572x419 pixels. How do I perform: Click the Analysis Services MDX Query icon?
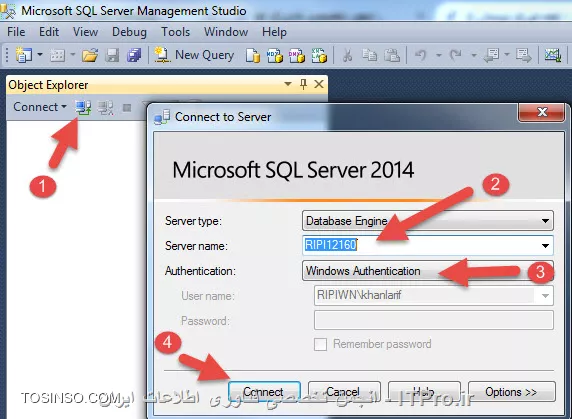[x=275, y=55]
